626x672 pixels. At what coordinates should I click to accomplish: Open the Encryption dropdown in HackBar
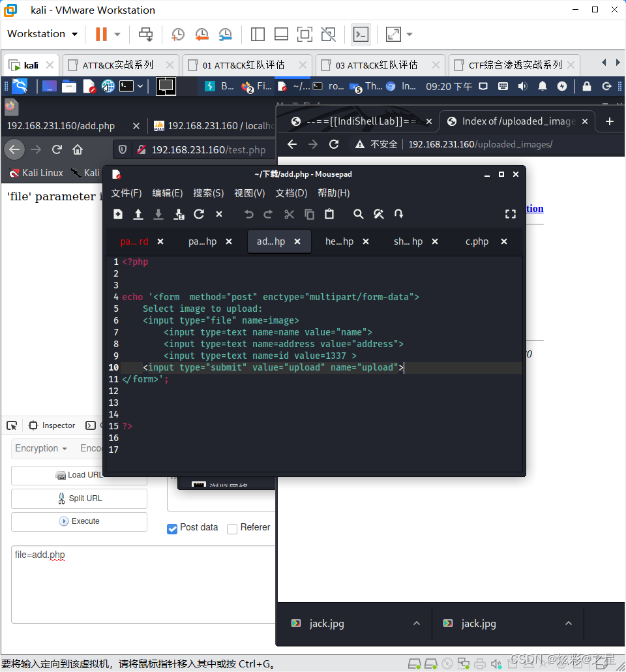(41, 448)
